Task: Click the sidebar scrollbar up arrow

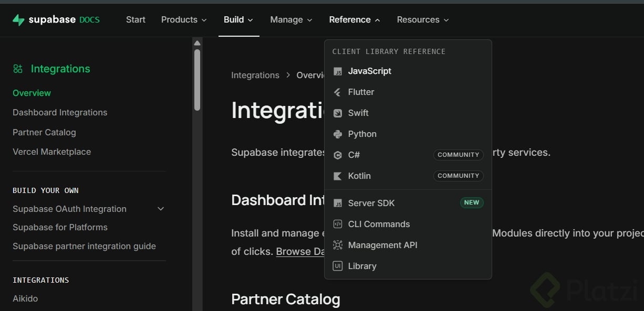Action: (x=198, y=43)
